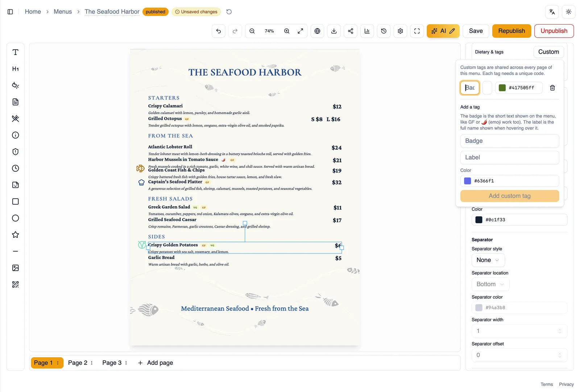Select the Text tool in left sidebar
580x392 pixels.
[16, 52]
